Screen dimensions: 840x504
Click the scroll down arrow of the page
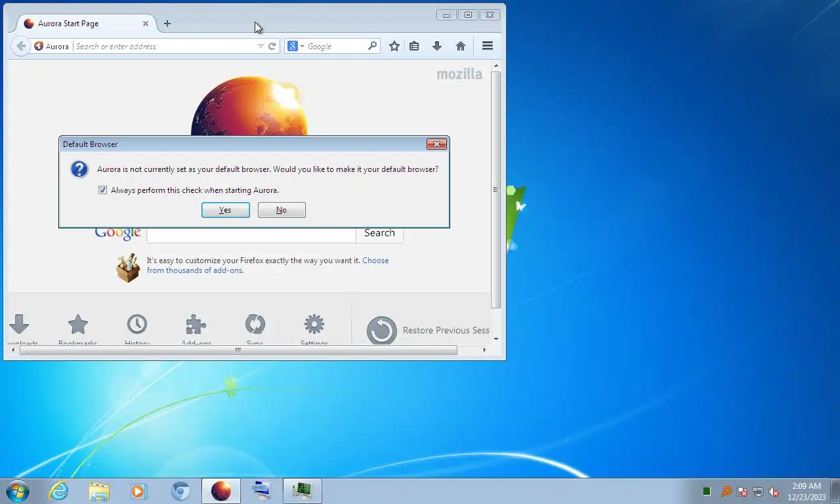496,339
